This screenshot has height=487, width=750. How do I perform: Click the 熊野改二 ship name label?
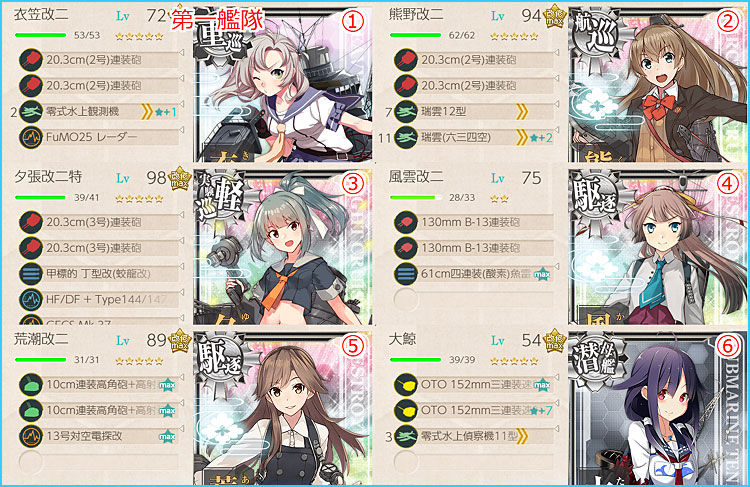(x=416, y=15)
